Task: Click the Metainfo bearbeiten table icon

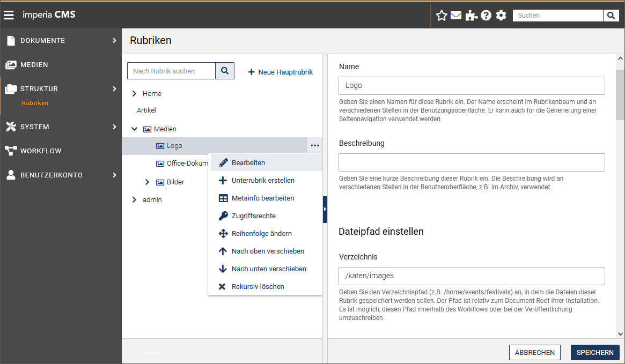Action: pos(223,198)
